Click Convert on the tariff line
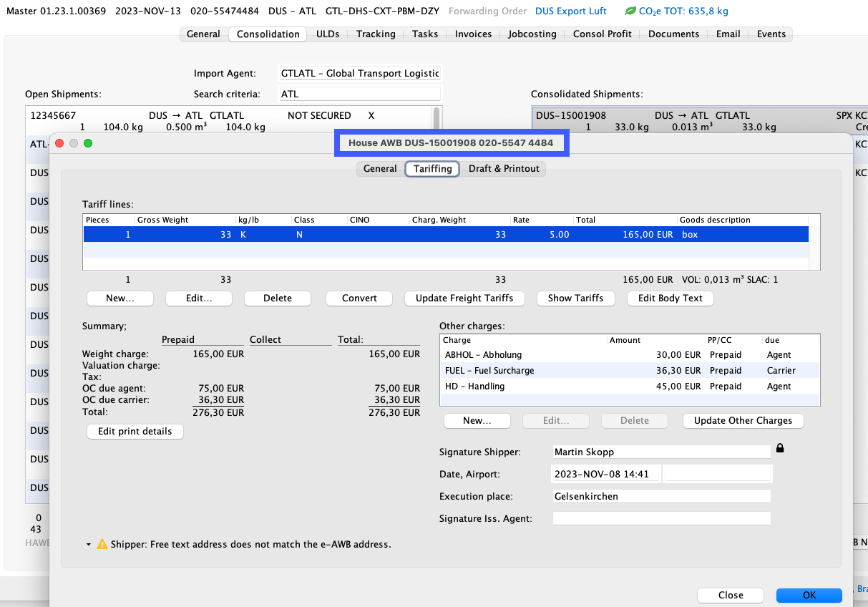This screenshot has height=607, width=868. [359, 298]
